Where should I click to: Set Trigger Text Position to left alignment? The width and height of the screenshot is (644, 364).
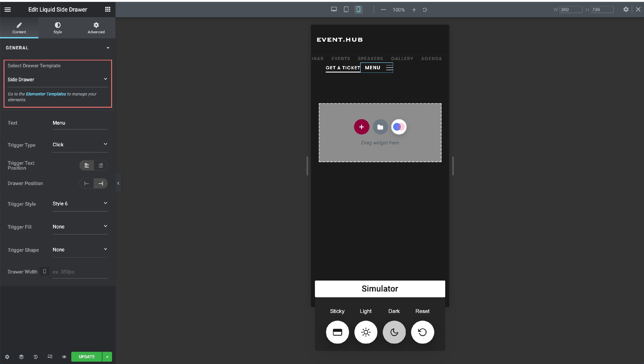pyautogui.click(x=87, y=165)
